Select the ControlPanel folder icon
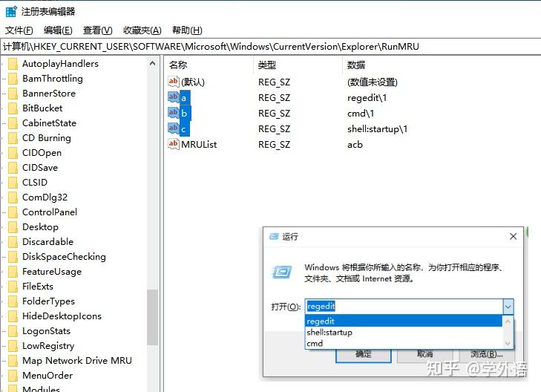This screenshot has width=541, height=392. pos(13,212)
